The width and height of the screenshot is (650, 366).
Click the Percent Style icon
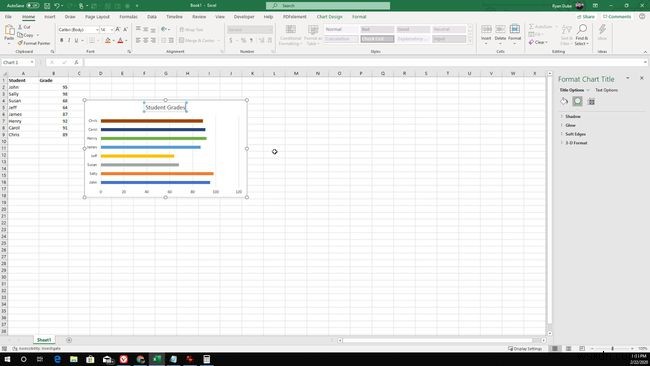point(243,40)
